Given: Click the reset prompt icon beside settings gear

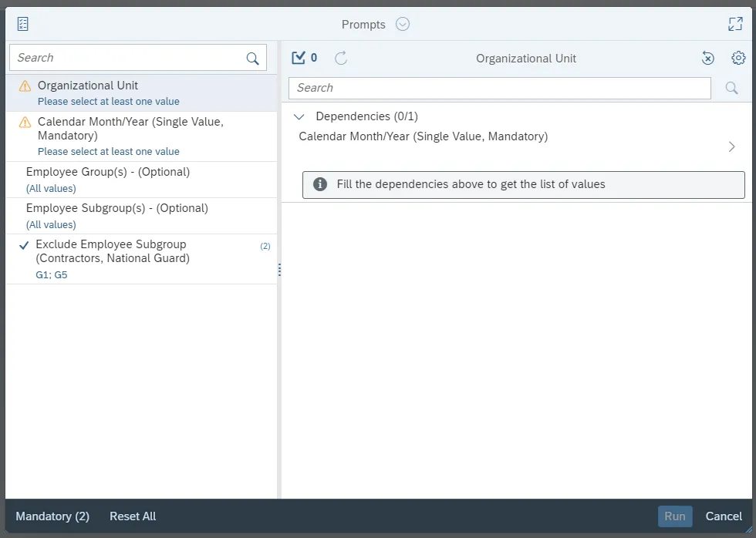Looking at the screenshot, I should click(x=707, y=58).
